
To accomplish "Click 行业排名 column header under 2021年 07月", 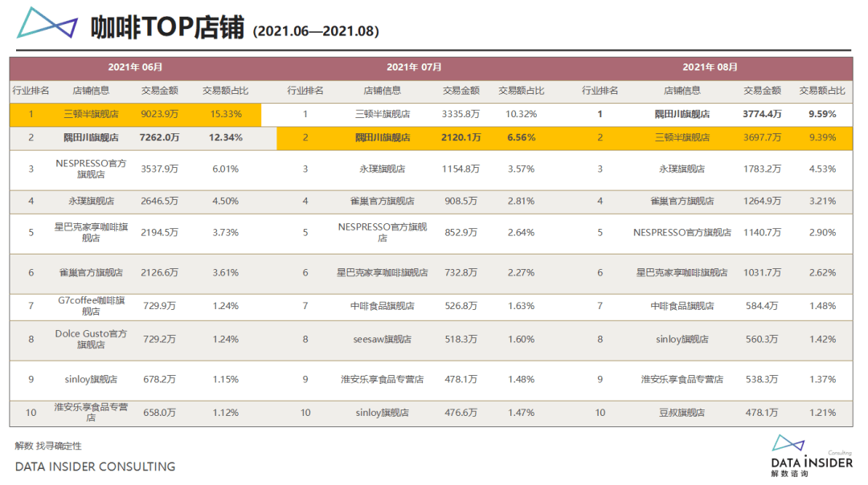I will [x=305, y=91].
